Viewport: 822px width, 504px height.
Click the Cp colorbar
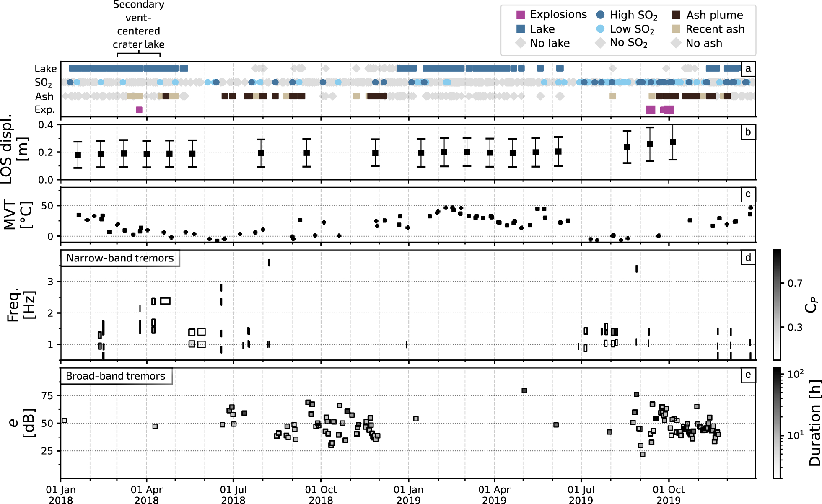point(777,305)
